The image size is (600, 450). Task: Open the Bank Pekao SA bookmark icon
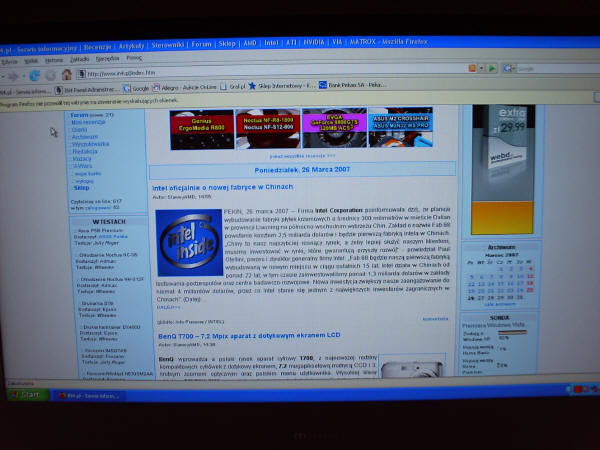click(323, 85)
